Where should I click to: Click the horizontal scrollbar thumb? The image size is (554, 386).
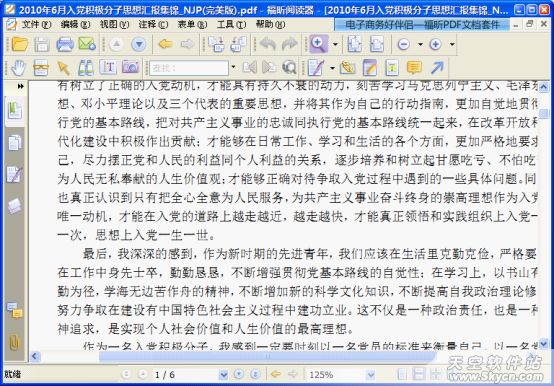(x=267, y=356)
